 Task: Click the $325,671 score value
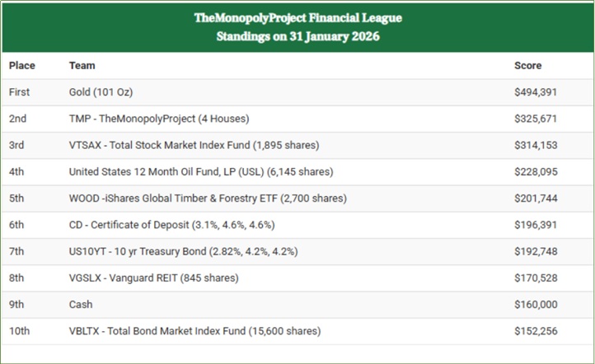click(536, 119)
